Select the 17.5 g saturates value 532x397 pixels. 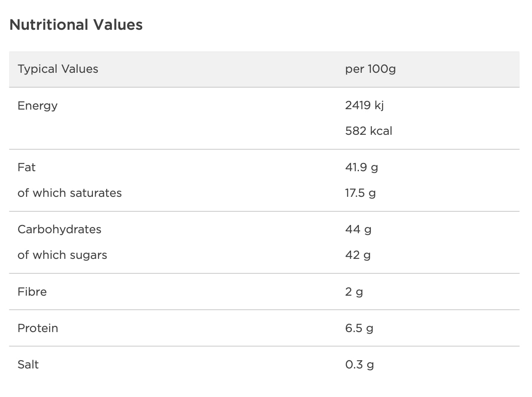pyautogui.click(x=360, y=193)
